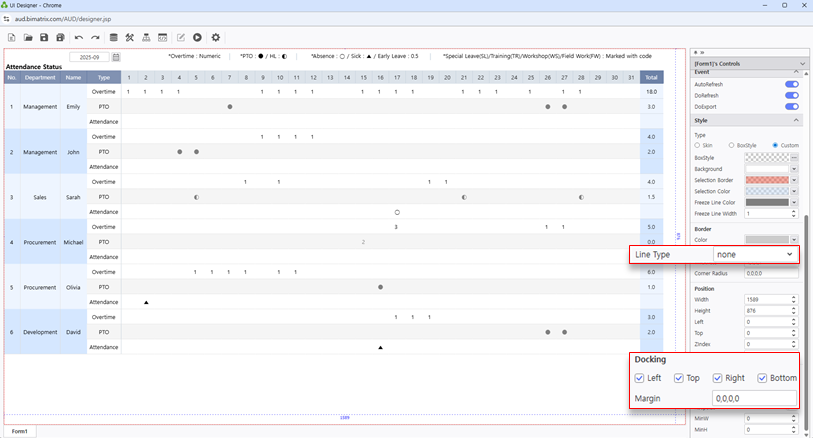Select the BoxStyle radio button

pos(731,146)
